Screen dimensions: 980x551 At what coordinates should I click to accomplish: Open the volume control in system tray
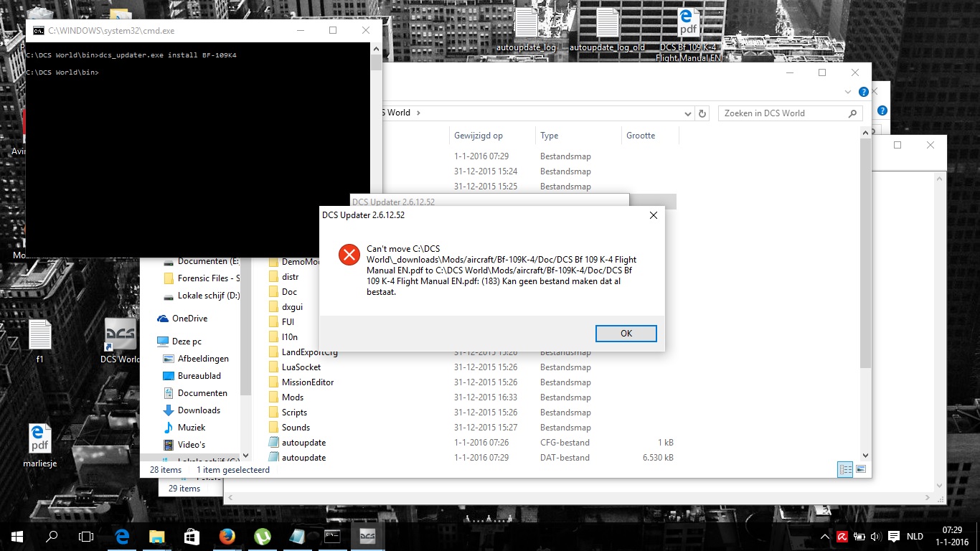[x=876, y=536]
